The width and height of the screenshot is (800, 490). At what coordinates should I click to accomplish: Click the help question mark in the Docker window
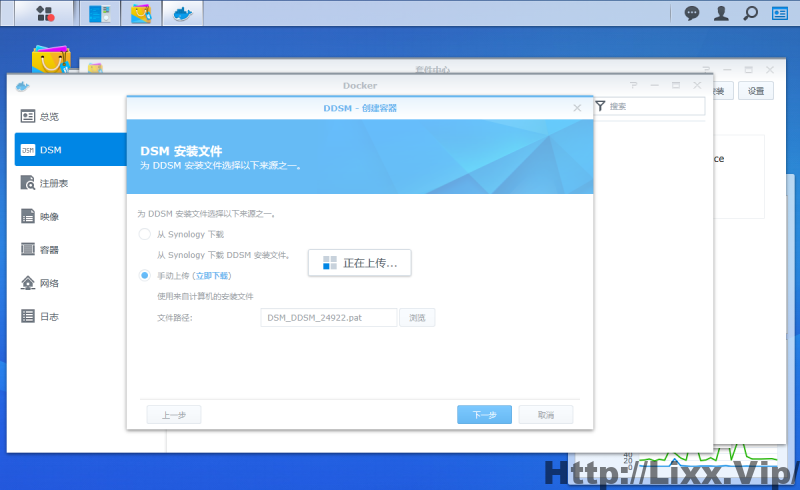pyautogui.click(x=634, y=85)
